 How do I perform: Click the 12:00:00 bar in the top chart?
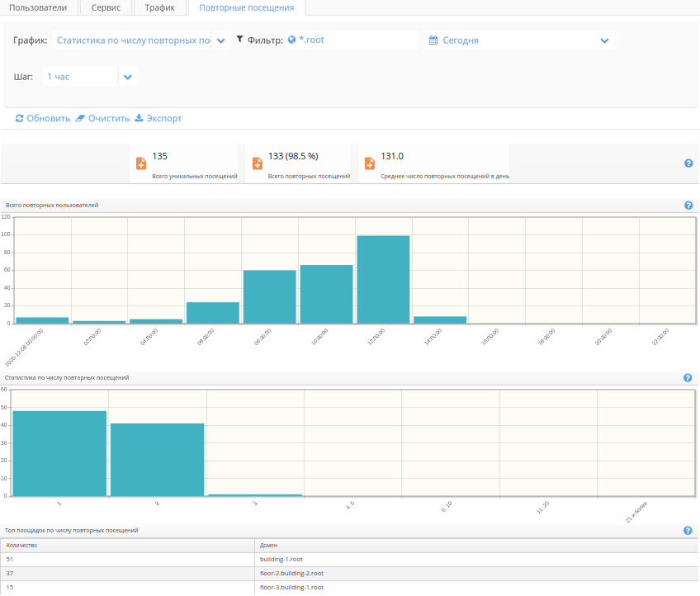(x=383, y=279)
